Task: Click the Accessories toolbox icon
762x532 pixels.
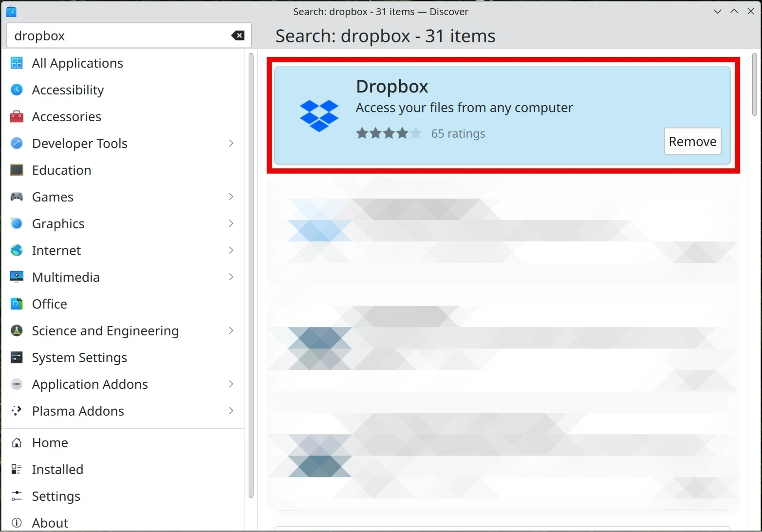Action: tap(17, 116)
